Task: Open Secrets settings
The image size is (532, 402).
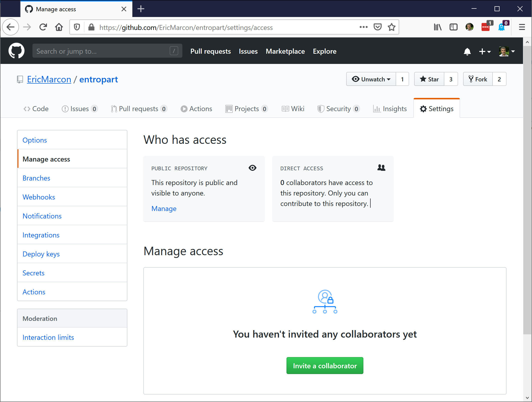Action: click(x=72, y=273)
